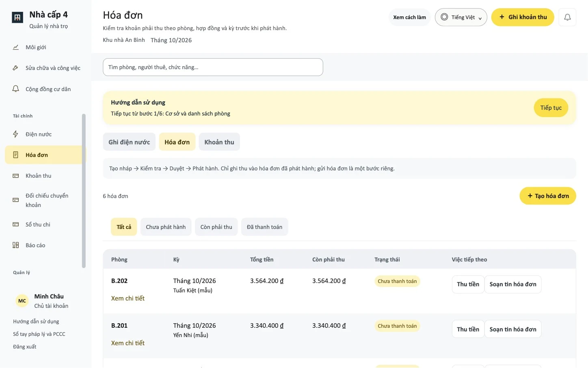
Task: Open Xem chi tiết for B.201
Action: (128, 343)
